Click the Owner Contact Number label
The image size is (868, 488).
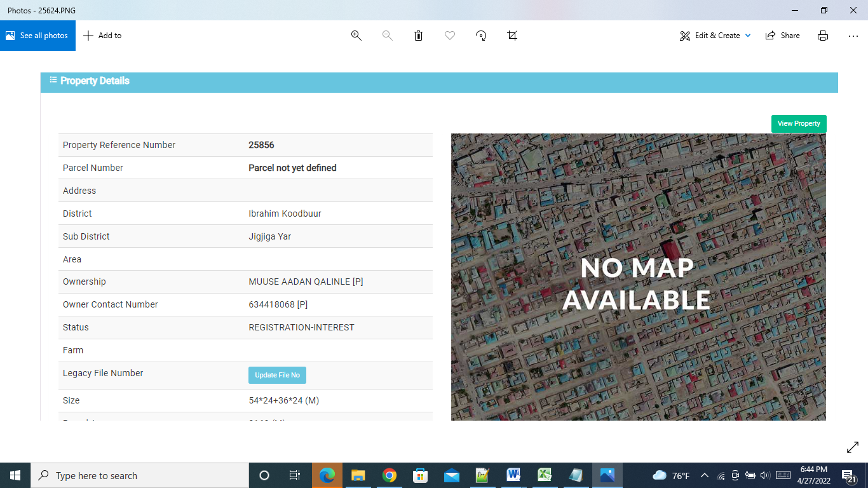pos(110,304)
